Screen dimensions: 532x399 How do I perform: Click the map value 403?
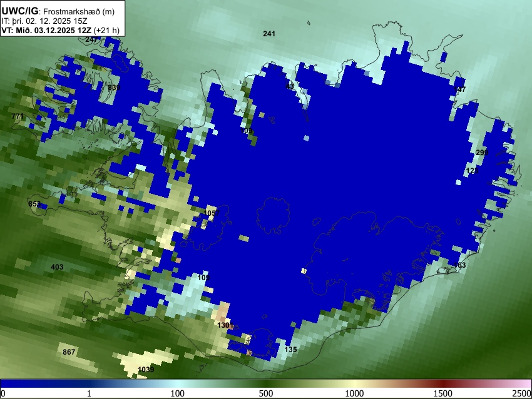pos(57,267)
